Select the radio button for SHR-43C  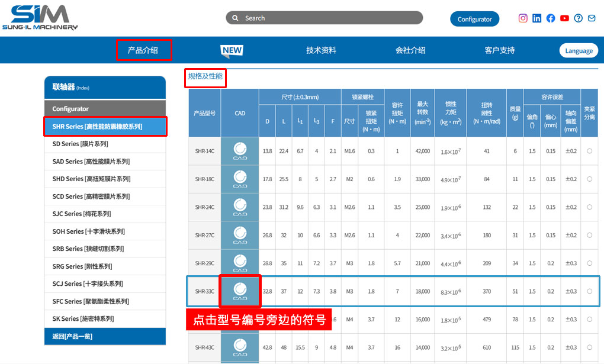589,347
